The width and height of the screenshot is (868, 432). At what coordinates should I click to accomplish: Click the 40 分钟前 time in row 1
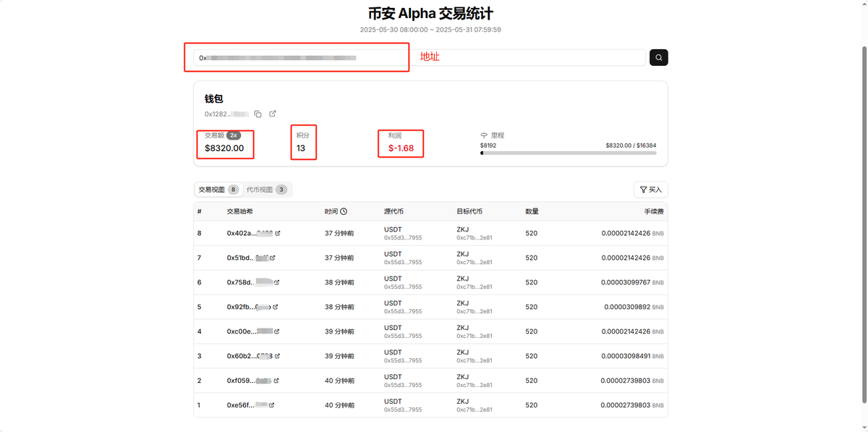point(339,405)
